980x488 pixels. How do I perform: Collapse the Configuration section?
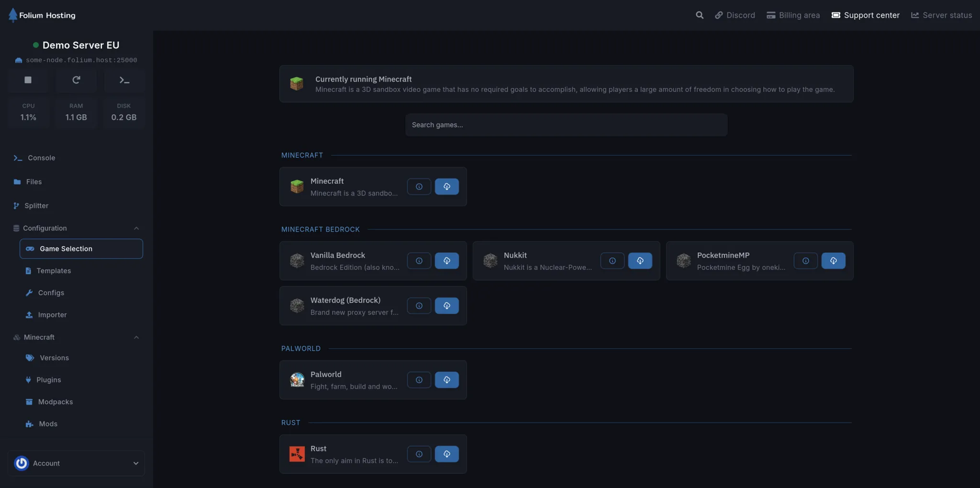(136, 228)
